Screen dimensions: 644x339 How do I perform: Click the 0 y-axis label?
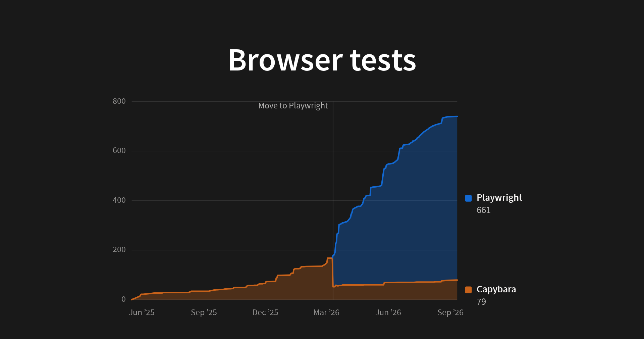123,299
